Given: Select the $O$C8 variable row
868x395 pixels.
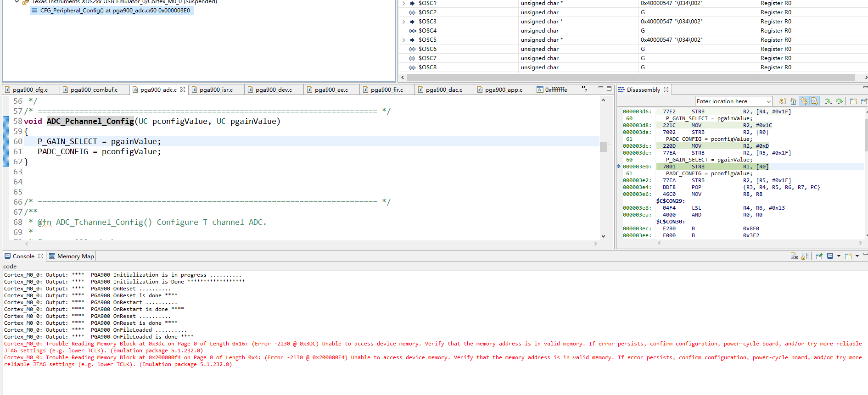Looking at the screenshot, I should (633, 67).
